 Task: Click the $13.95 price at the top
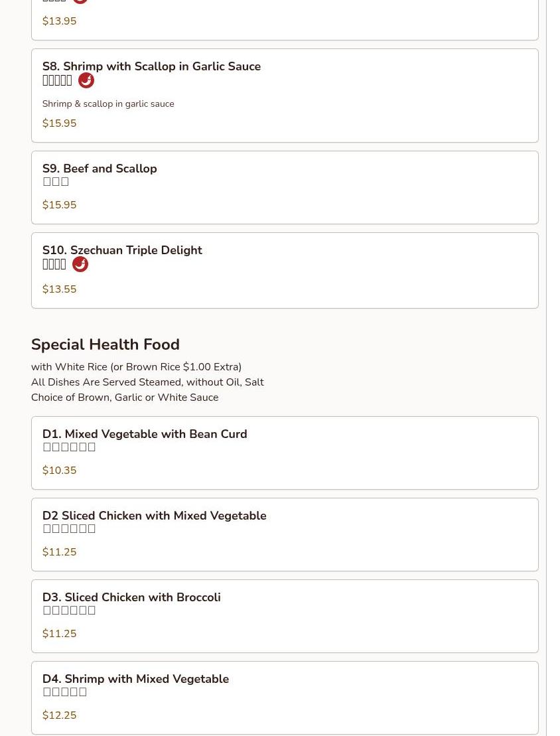(59, 21)
